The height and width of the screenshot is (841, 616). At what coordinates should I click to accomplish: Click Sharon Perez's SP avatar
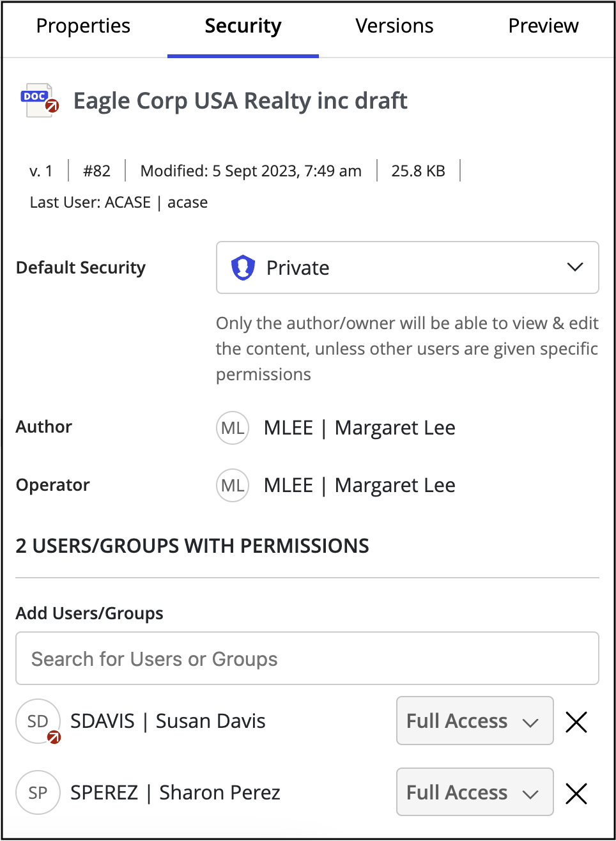38,792
